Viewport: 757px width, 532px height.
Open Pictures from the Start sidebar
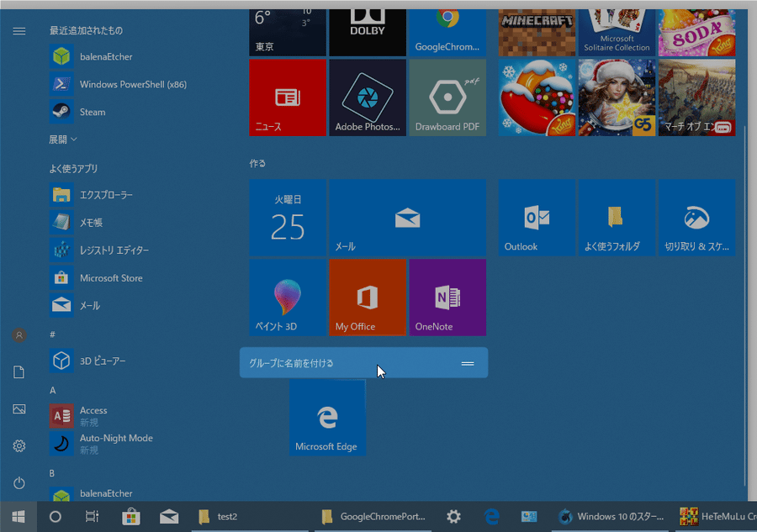click(19, 409)
